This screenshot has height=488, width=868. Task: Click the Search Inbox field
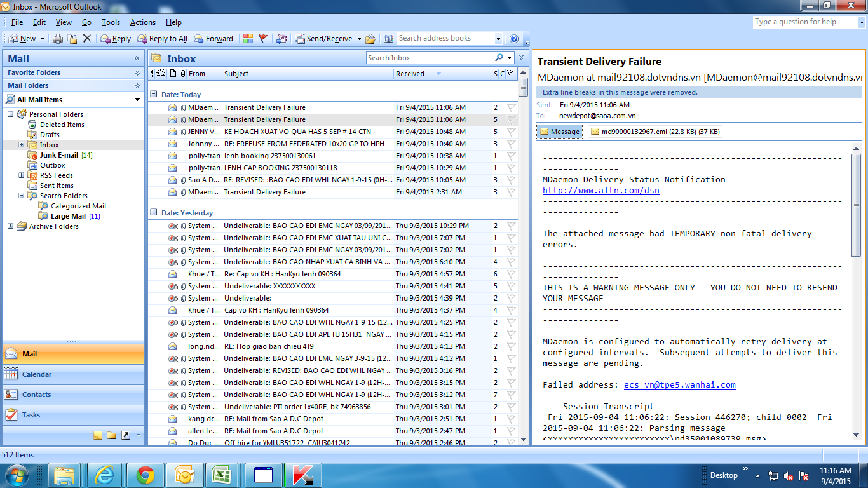(430, 58)
